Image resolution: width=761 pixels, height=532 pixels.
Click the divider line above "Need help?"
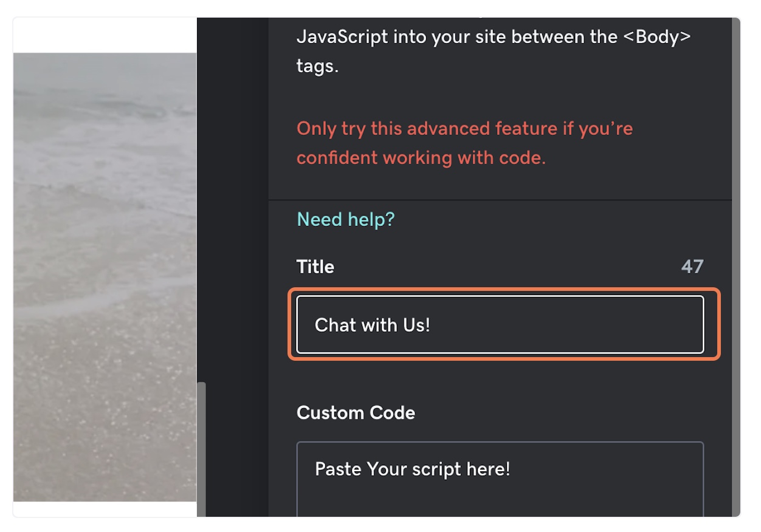click(500, 200)
